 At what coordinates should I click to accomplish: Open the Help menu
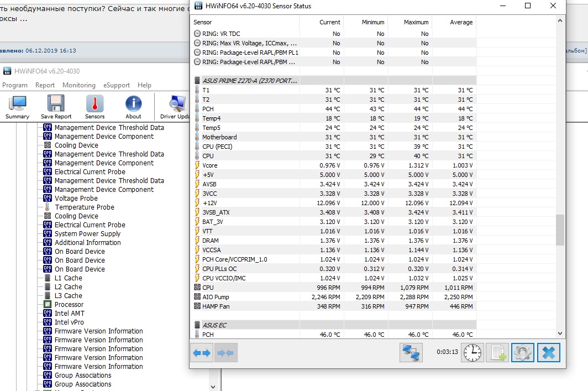coord(144,85)
